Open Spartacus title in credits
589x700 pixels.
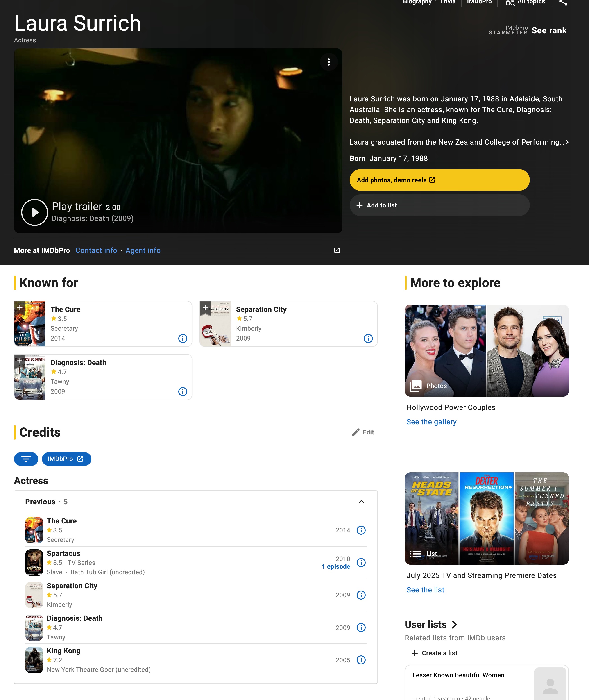63,553
